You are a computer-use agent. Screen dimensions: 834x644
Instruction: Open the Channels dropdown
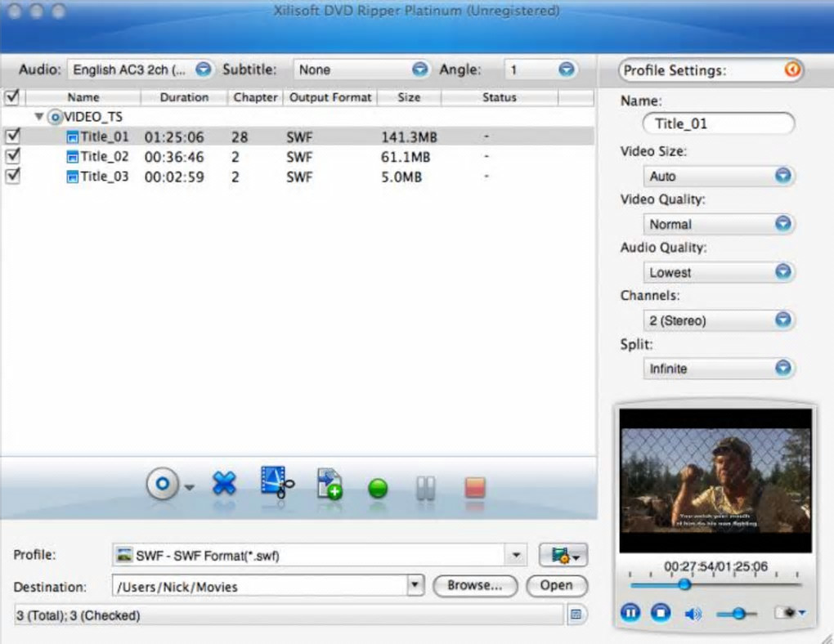pyautogui.click(x=719, y=320)
